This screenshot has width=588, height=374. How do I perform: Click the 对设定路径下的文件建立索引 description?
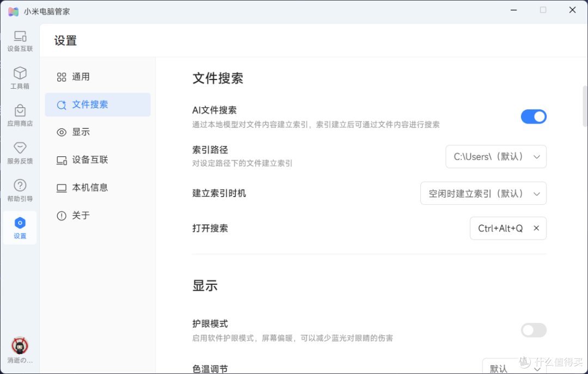(242, 163)
